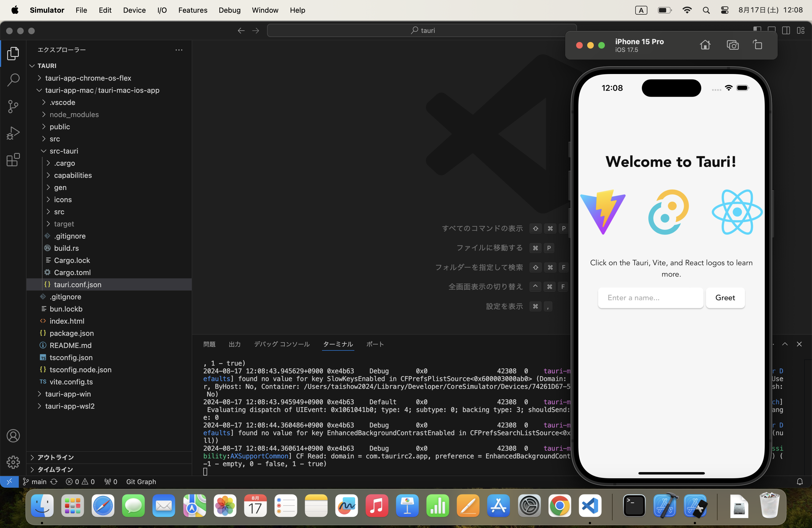
Task: Click the Vite logo in the simulator
Action: [x=603, y=212]
